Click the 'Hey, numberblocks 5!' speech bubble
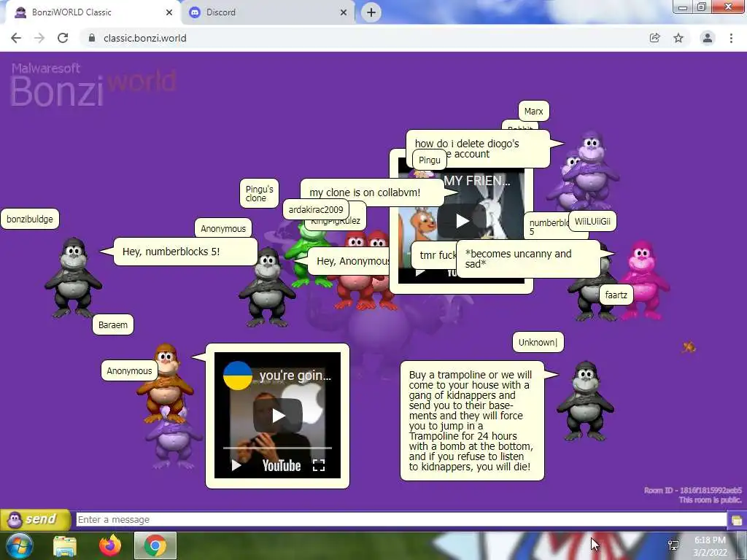 point(185,252)
